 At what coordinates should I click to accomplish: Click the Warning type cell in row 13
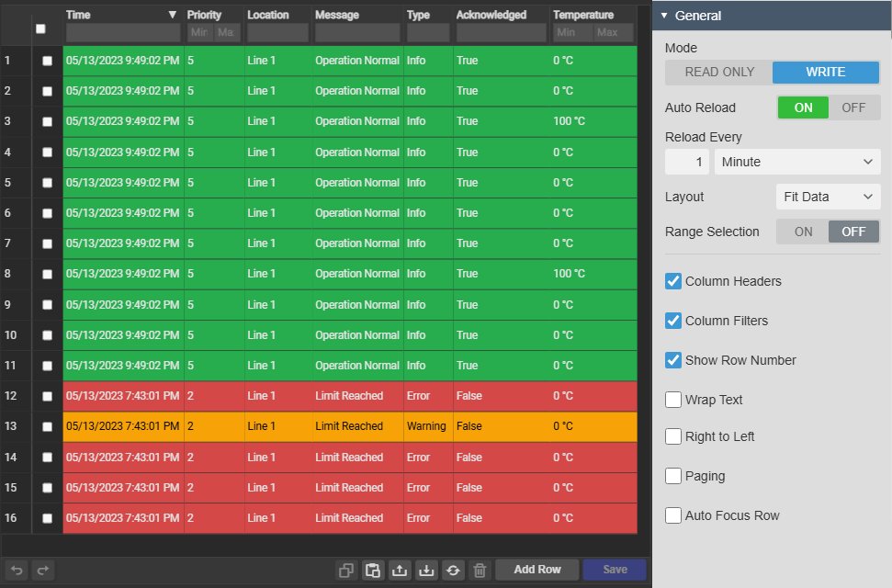pyautogui.click(x=428, y=426)
